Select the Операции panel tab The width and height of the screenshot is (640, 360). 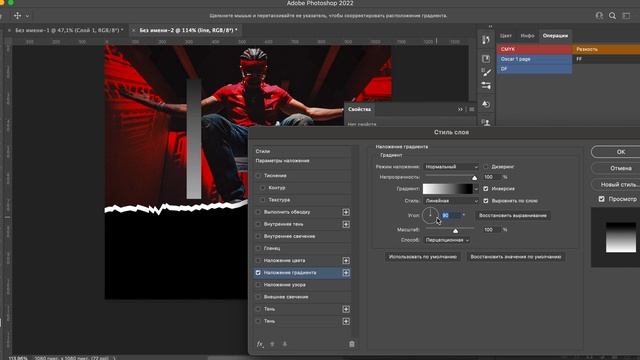point(555,36)
